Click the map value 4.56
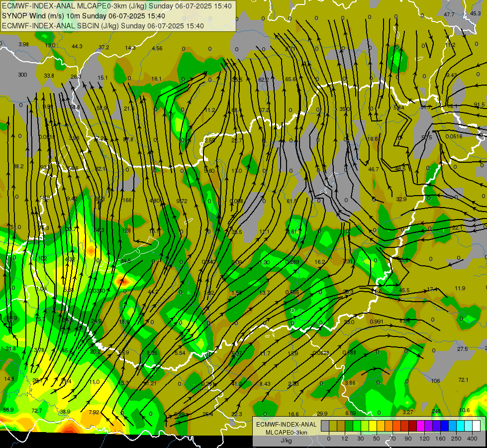 click(x=157, y=48)
